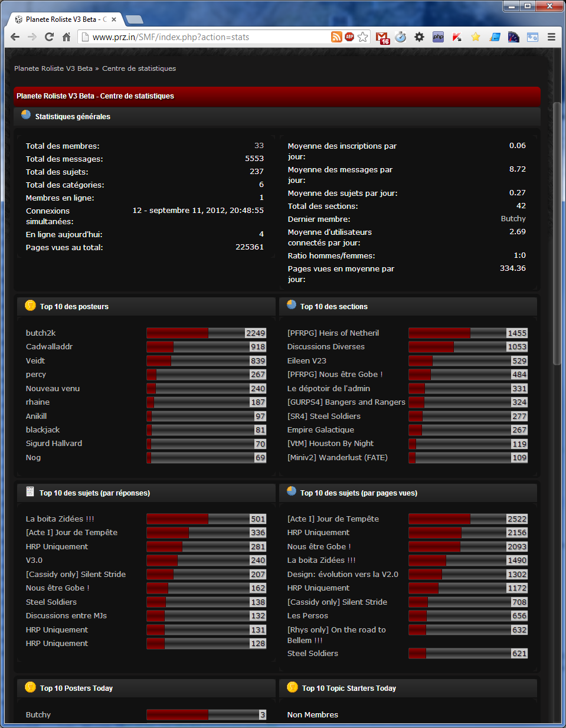Open the Gmail checker extension
Image resolution: width=566 pixels, height=728 pixels.
coord(382,38)
